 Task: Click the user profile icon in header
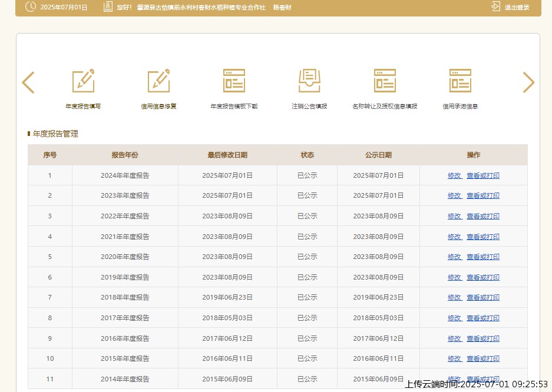click(108, 6)
